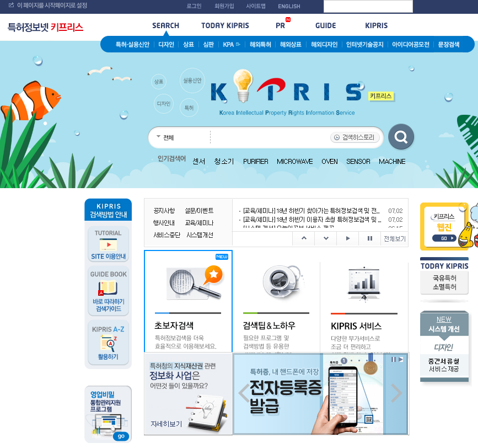Viewport: 478px width, 448px height.
Task: Click the 실용신안 bubble near logo
Action: [x=192, y=81]
